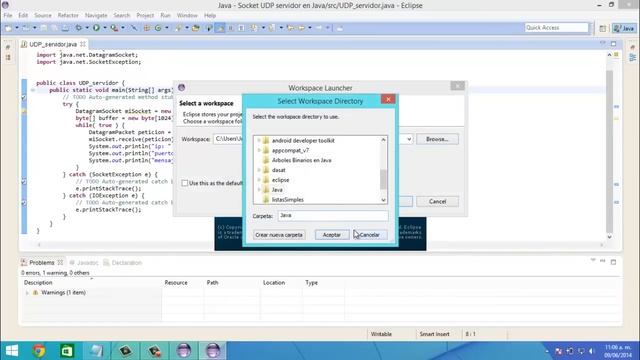Expand the appcompat_v7 folder
Screen dimensions: 640x360
click(259, 150)
